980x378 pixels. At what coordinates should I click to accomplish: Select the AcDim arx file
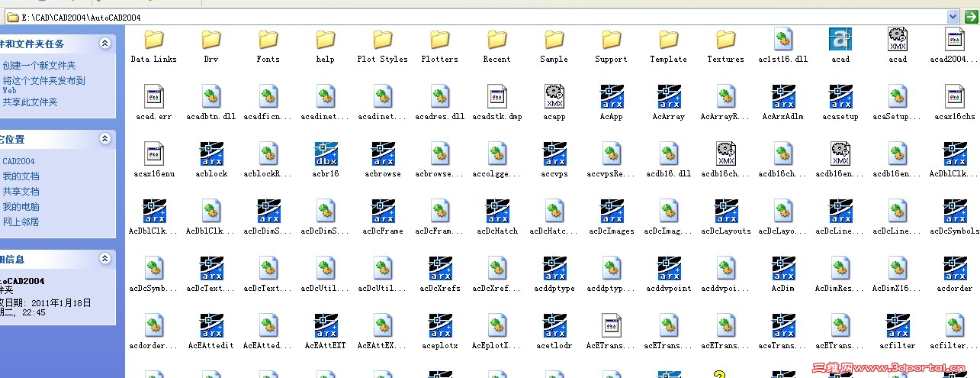(783, 276)
